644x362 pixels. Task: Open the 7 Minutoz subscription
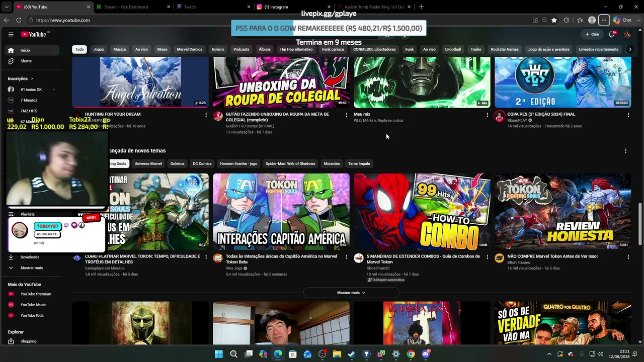29,100
